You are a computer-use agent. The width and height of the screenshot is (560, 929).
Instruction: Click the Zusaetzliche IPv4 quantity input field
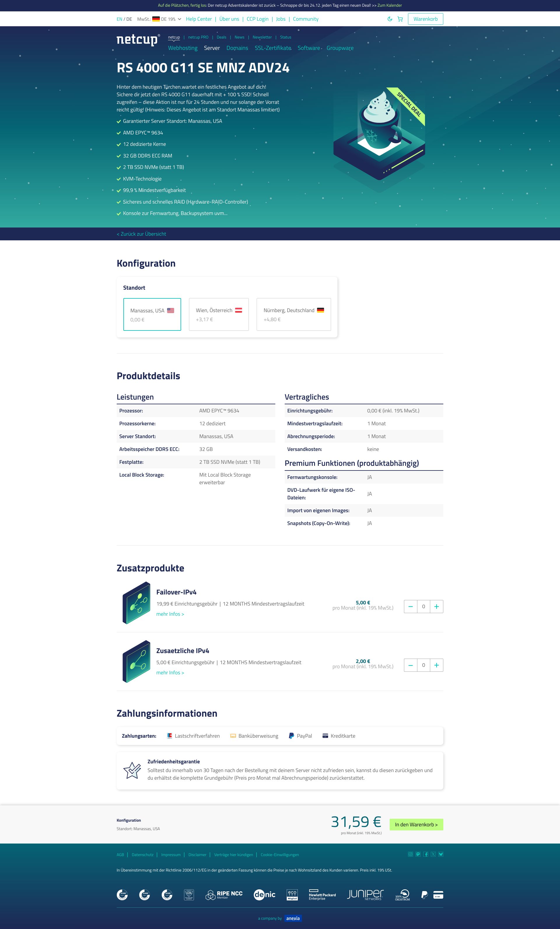(x=423, y=665)
